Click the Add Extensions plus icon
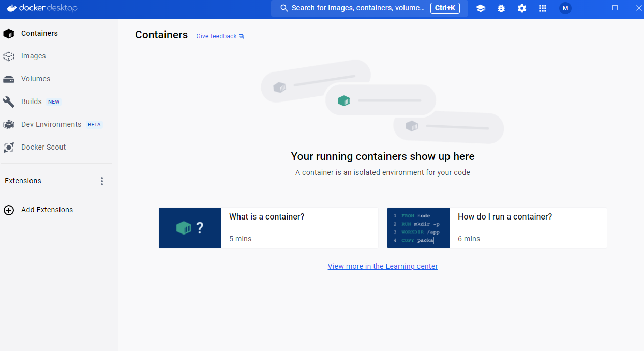This screenshot has width=644, height=351. tap(9, 210)
